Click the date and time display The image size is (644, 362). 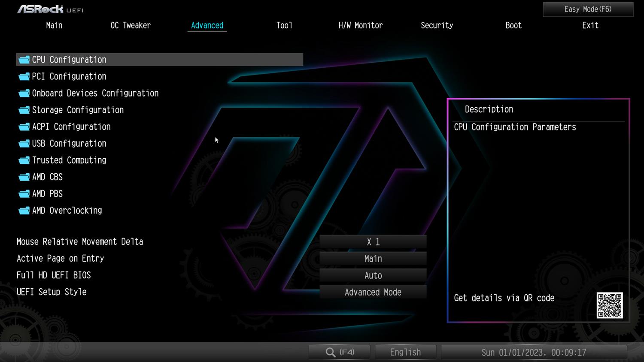[x=534, y=352]
